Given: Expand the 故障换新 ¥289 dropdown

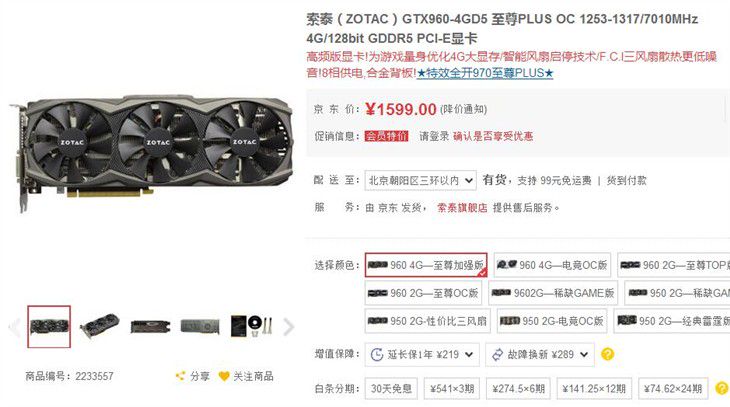Looking at the screenshot, I should coord(540,354).
